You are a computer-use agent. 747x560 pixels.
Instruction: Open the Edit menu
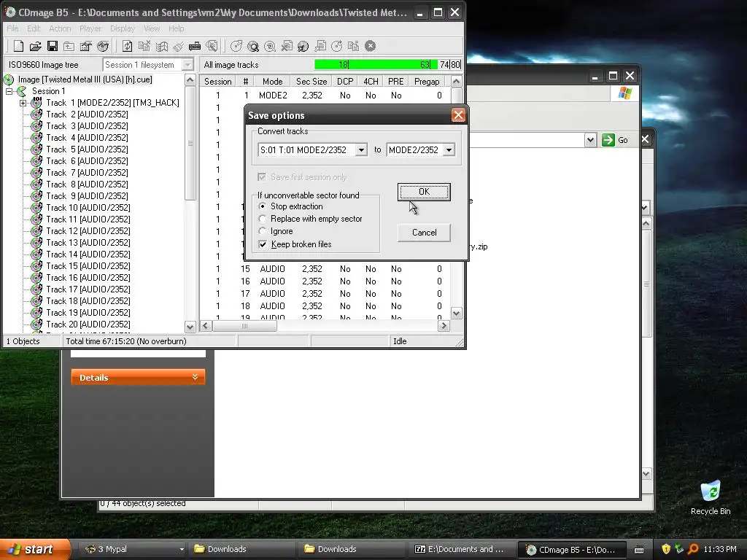coord(34,28)
